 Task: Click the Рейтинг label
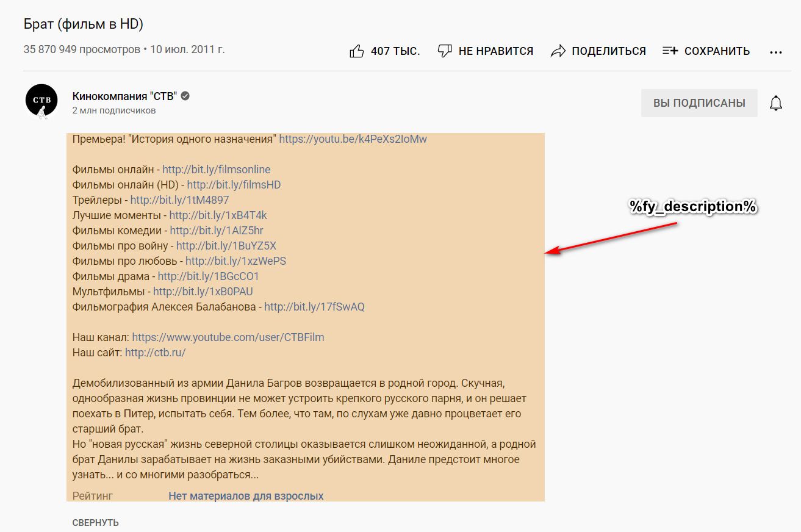tap(93, 496)
